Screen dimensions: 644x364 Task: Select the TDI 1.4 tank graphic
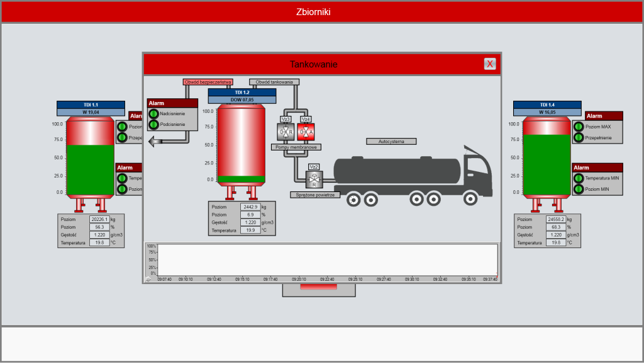pos(547,164)
